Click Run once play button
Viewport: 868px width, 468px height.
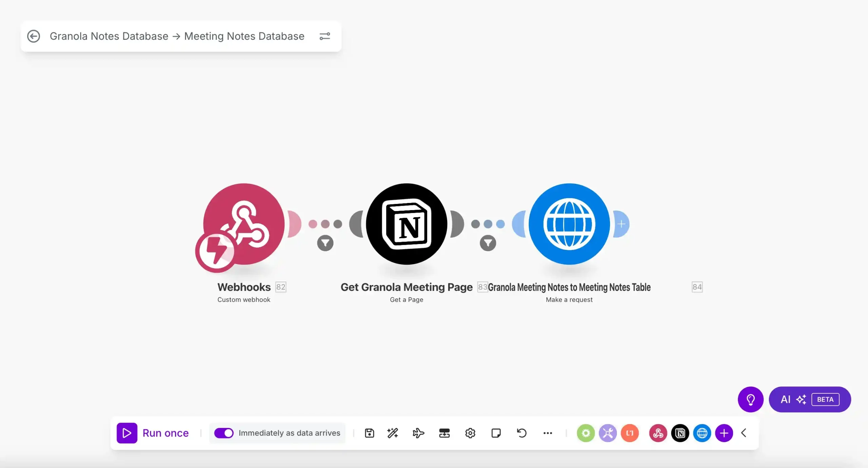pyautogui.click(x=127, y=433)
